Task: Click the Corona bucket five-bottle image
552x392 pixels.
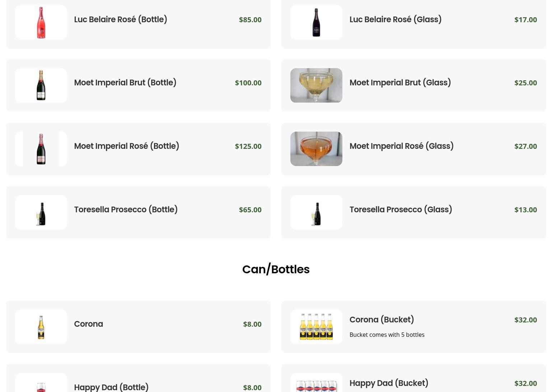Action: 316,327
